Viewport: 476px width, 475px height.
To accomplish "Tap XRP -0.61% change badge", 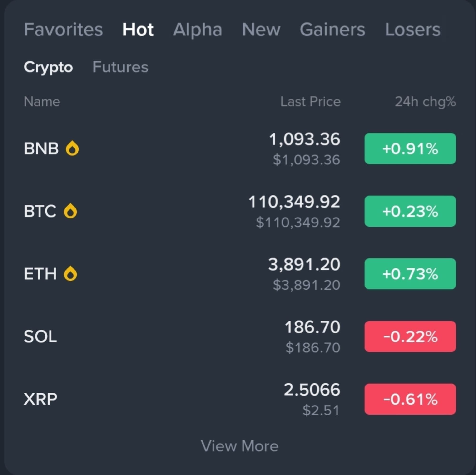I will (410, 399).
